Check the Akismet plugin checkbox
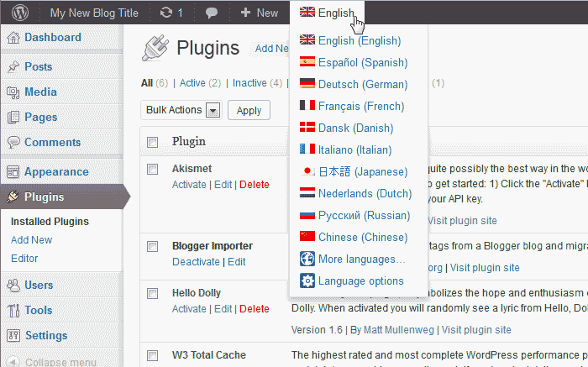The height and width of the screenshot is (367, 588). click(152, 169)
